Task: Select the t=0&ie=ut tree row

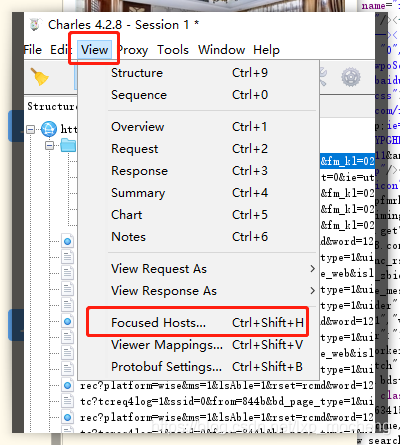Action: tap(347, 177)
